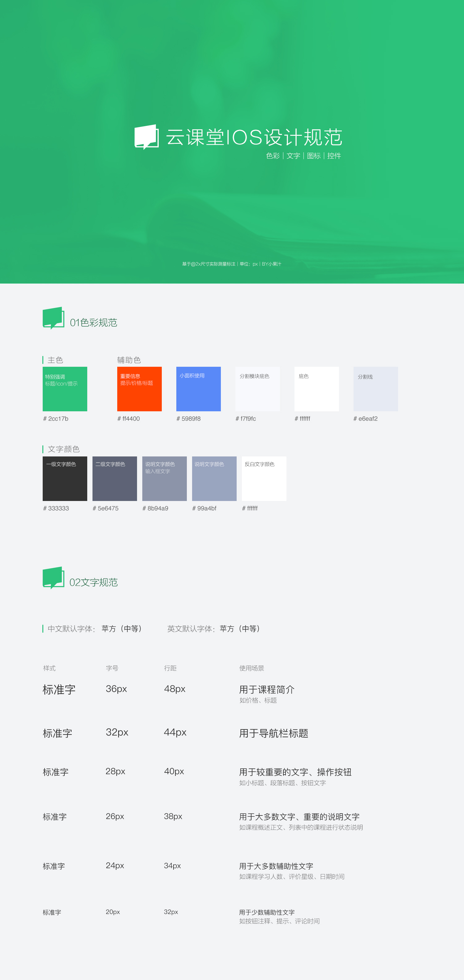Click the 行距 column header
The width and height of the screenshot is (464, 980).
point(170,668)
